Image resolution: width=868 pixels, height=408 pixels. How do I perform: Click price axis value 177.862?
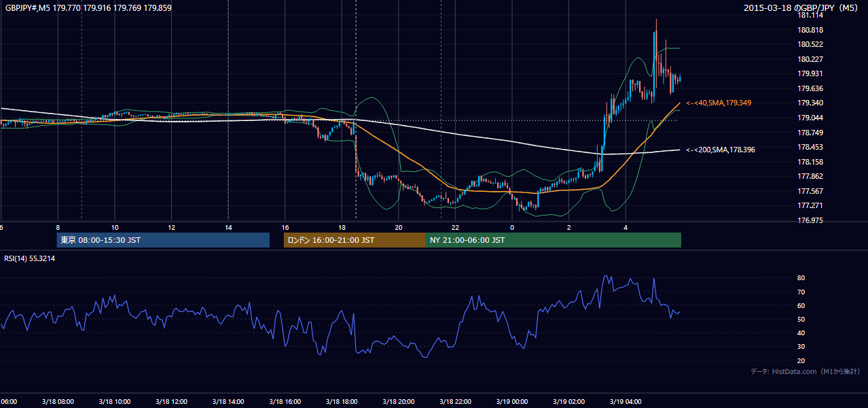[x=811, y=176]
